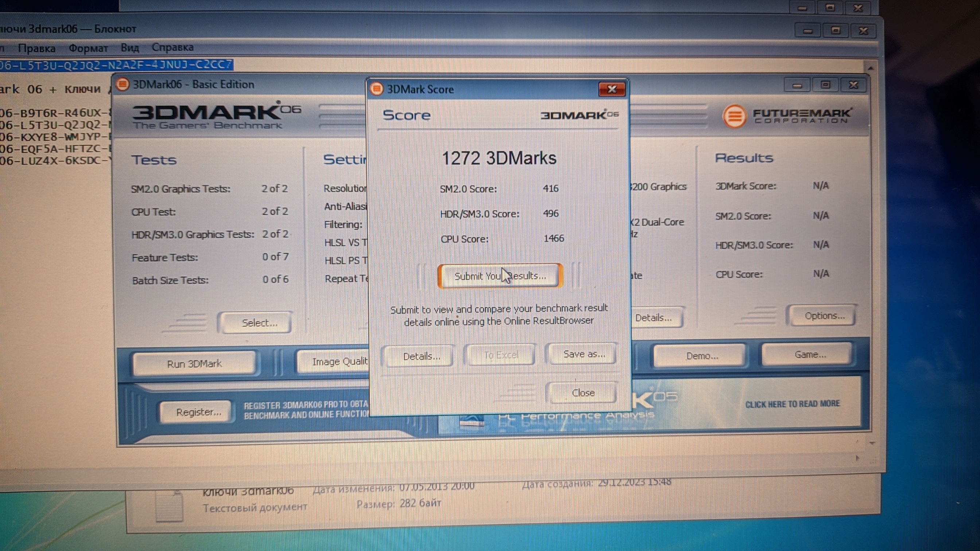
Task: Click the 06-EQF5A-HFTZC key line
Action: (55, 148)
